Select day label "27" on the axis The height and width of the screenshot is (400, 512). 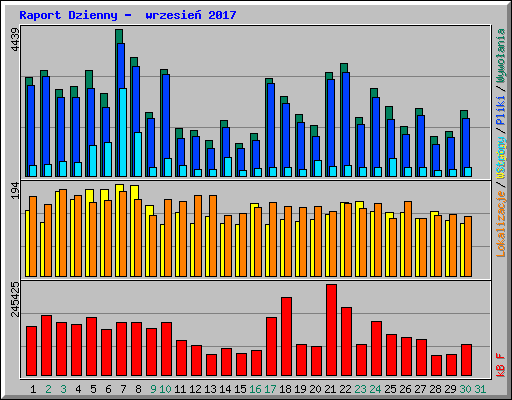[x=420, y=389]
